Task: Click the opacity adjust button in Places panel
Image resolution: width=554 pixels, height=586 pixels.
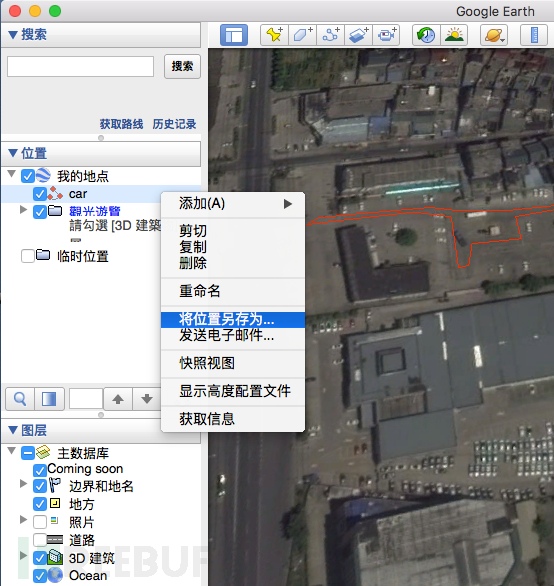Action: tap(49, 399)
